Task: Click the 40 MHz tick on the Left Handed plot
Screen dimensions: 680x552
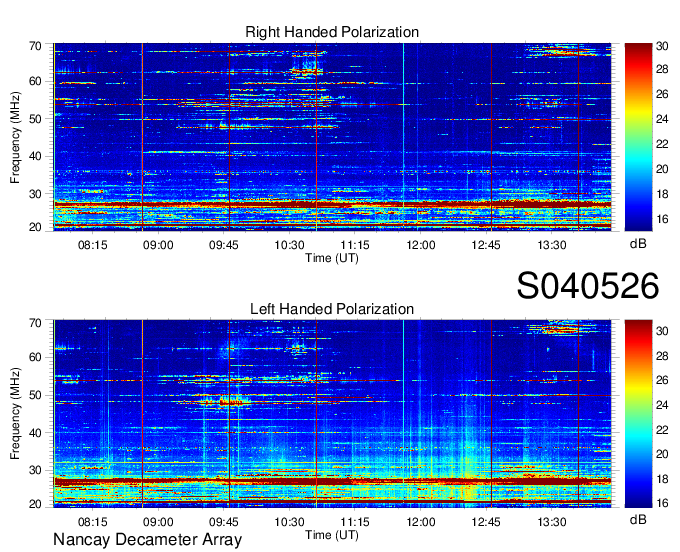Action: [35, 433]
